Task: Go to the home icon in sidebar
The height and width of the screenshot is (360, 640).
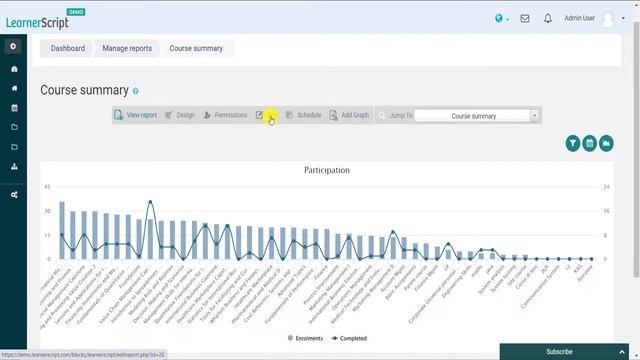Action: click(x=14, y=88)
